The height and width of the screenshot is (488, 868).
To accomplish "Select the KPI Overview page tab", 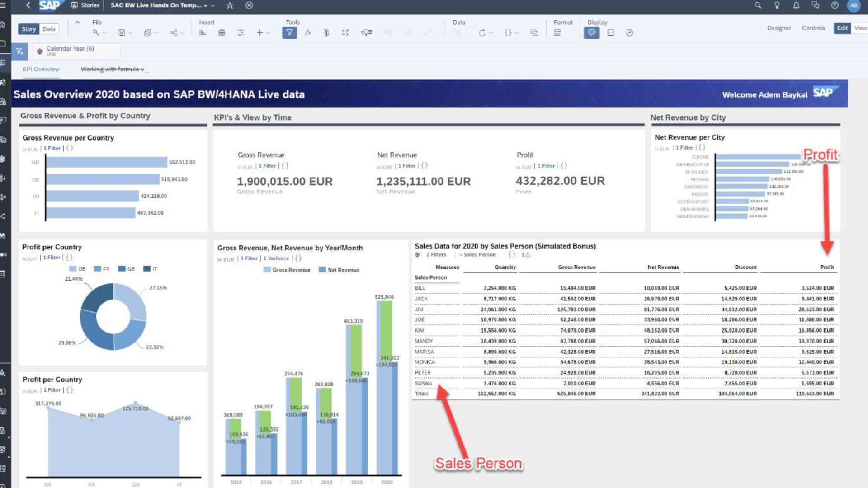I will [x=41, y=70].
